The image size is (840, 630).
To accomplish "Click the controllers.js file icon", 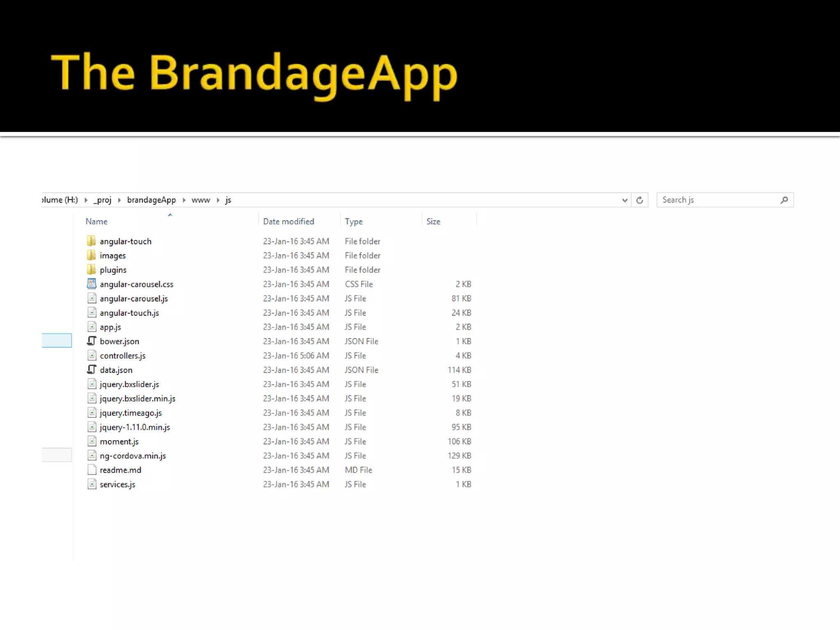I will pos(92,355).
